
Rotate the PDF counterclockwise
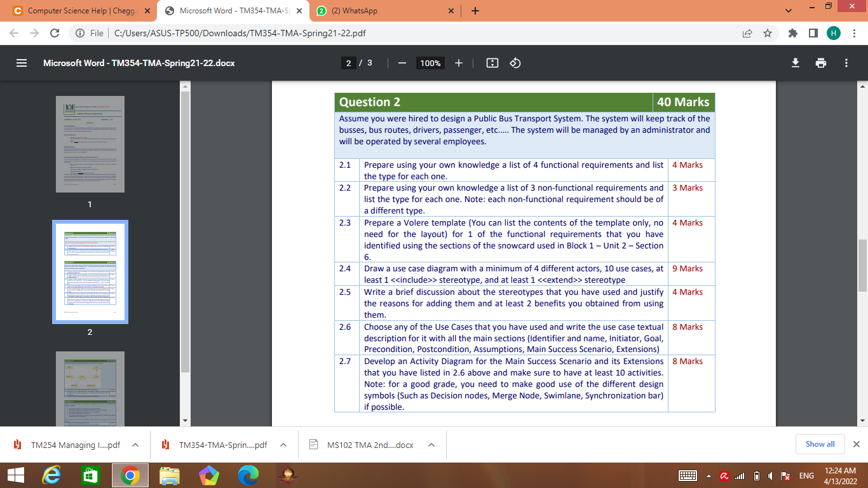tap(516, 63)
